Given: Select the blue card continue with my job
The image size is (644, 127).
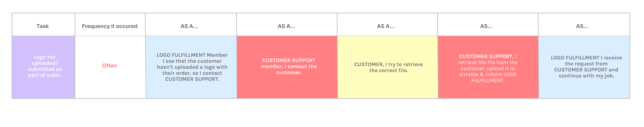Looking at the screenshot, I should coord(584,67).
